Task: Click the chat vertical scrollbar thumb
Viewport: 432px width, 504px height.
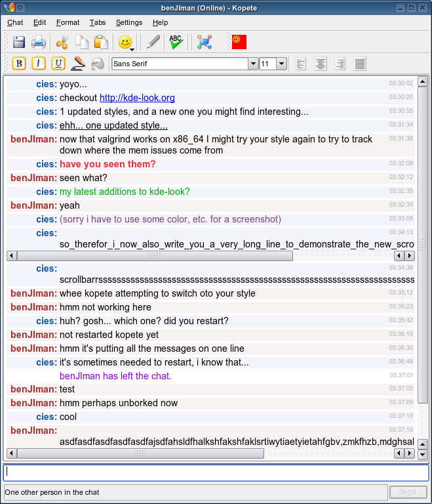Action: [423, 245]
